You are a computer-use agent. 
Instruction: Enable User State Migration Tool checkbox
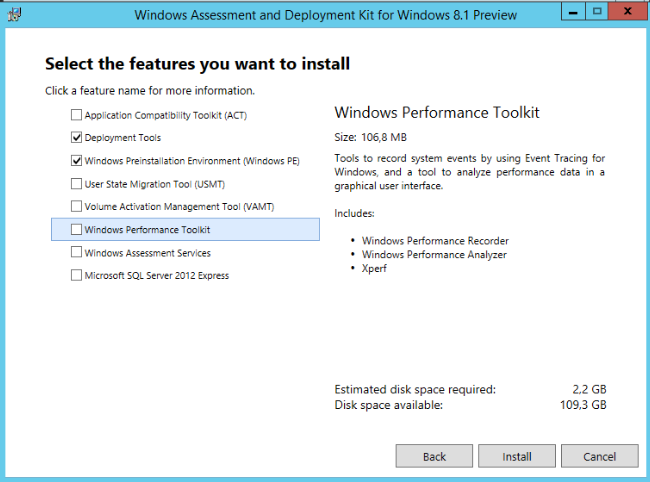tap(77, 184)
